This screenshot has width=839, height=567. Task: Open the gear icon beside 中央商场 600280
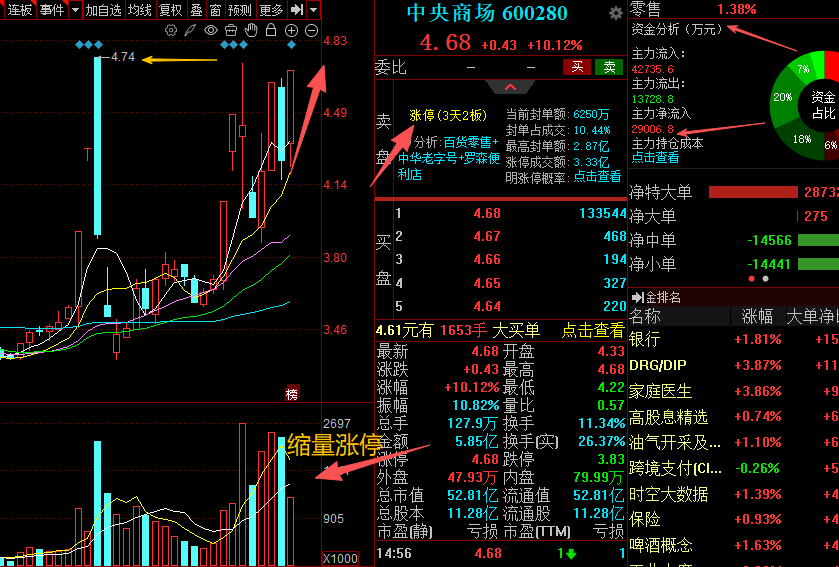pos(616,13)
